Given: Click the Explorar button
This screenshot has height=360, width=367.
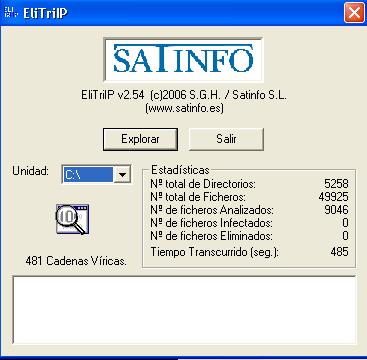Looking at the screenshot, I should 140,139.
